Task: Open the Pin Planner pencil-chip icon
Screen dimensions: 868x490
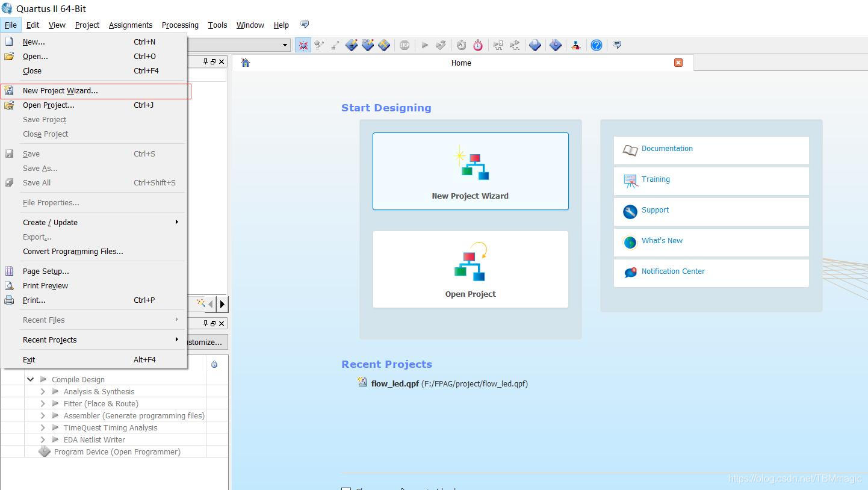Action: pos(368,45)
